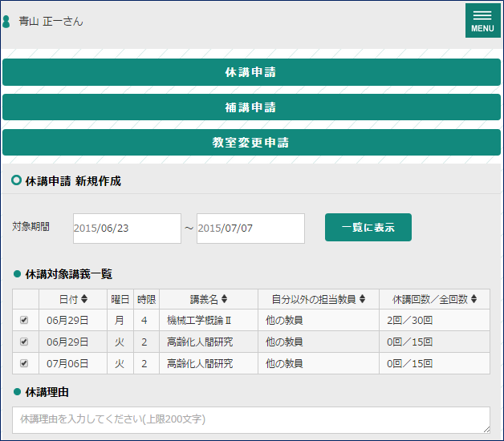Viewport: 504px width, 441px height.
Task: Uncheck the 06月29日 高齢化人間研究 row checkbox
Action: pyautogui.click(x=24, y=342)
